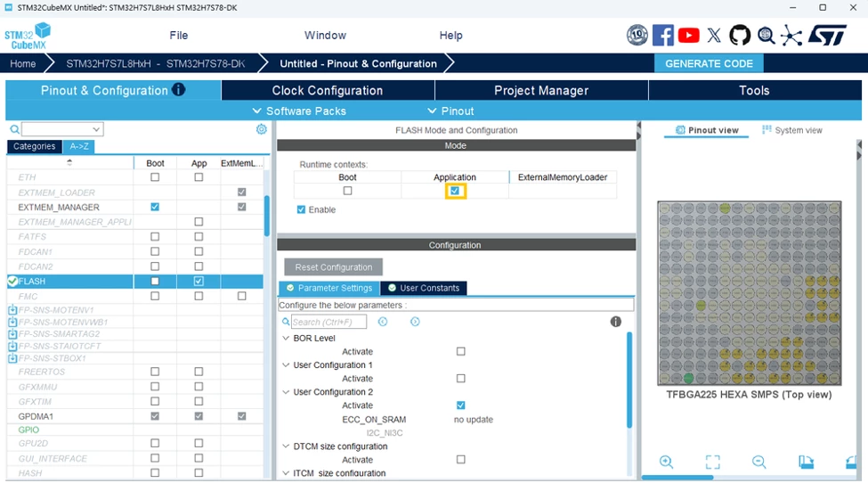Click the ST logo icon
This screenshot has width=868, height=483.
[x=828, y=35]
